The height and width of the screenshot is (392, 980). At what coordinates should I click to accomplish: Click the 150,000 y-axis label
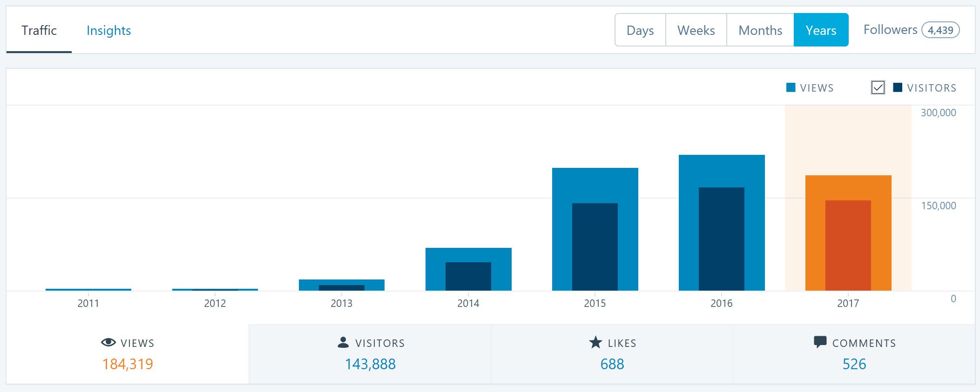[939, 206]
